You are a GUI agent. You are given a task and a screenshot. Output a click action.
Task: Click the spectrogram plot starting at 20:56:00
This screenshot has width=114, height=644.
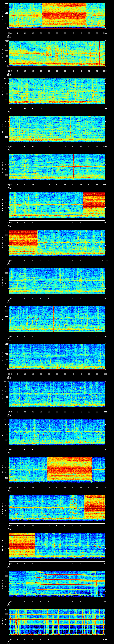[x=57, y=129]
